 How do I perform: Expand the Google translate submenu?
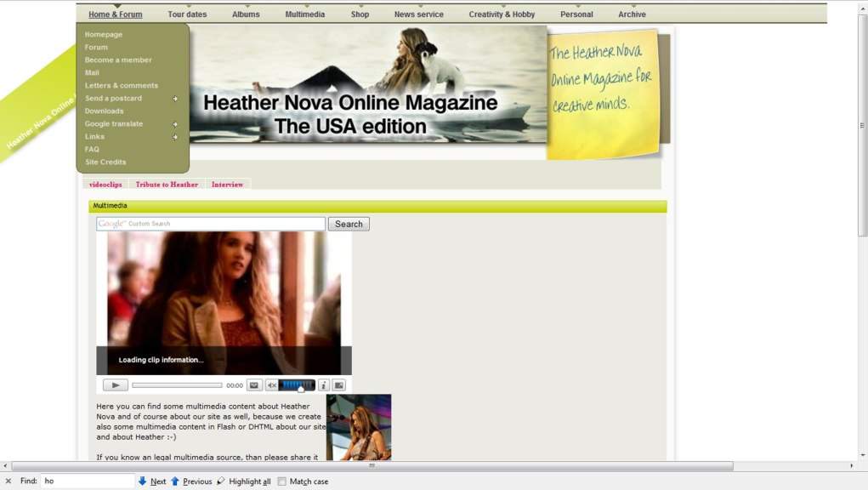175,124
